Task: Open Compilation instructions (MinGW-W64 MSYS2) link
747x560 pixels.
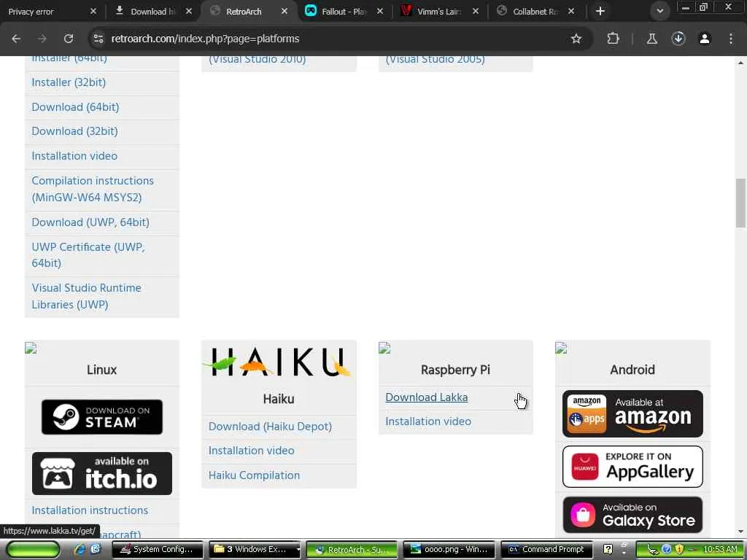Action: pyautogui.click(x=93, y=189)
